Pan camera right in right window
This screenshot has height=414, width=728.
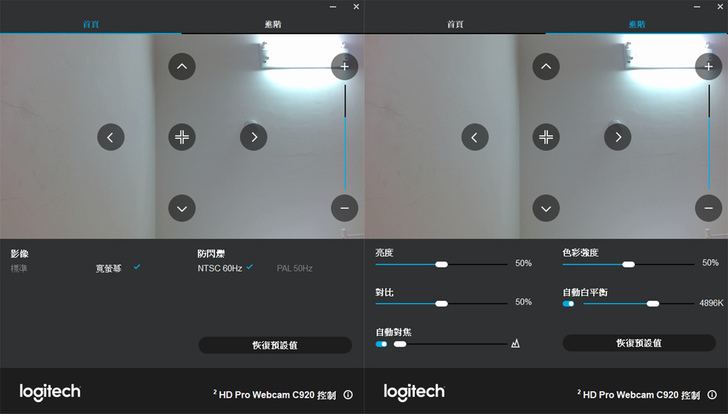pos(618,137)
